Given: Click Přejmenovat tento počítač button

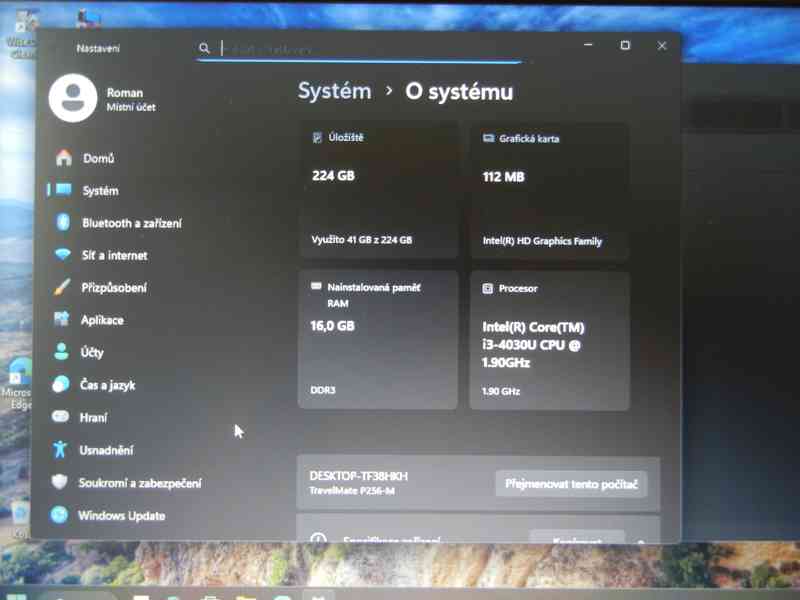Looking at the screenshot, I should [x=571, y=484].
